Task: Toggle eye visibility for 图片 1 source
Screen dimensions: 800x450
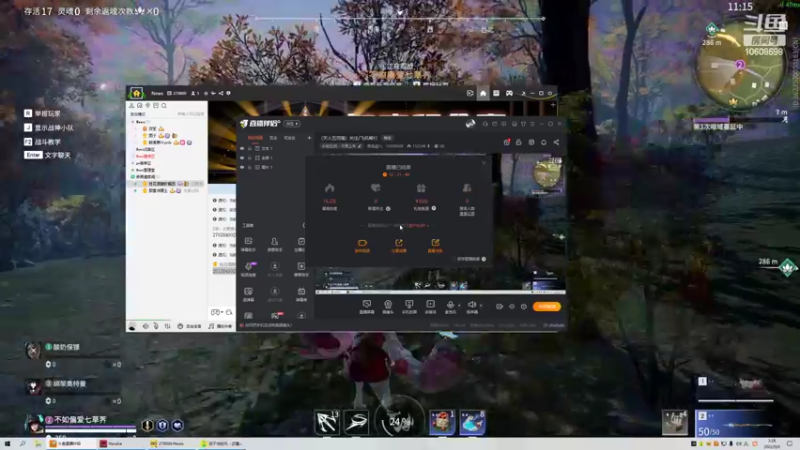Action: pos(242,167)
